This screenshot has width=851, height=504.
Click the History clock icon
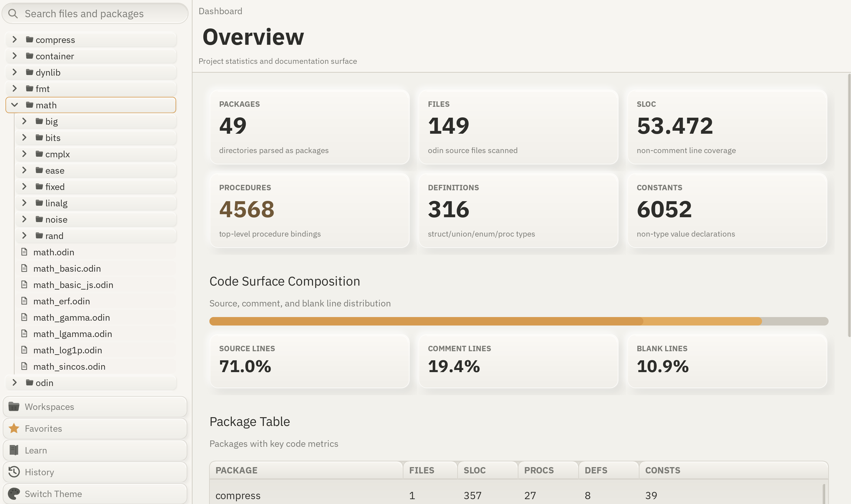14,472
